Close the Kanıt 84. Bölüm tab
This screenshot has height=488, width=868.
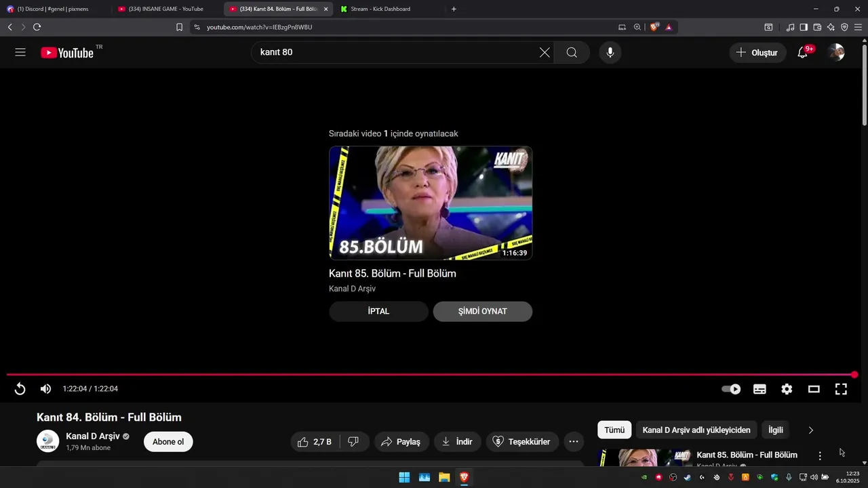click(325, 9)
